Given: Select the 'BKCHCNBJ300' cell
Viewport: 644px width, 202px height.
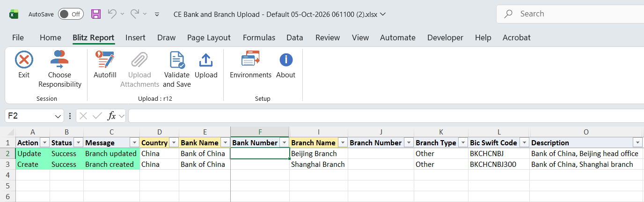Looking at the screenshot, I should tap(499, 164).
